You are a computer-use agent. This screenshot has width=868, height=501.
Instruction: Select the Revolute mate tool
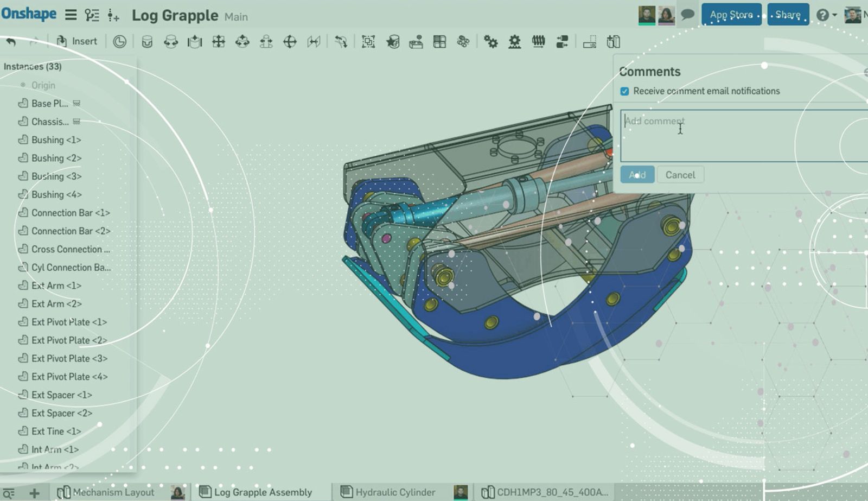171,42
